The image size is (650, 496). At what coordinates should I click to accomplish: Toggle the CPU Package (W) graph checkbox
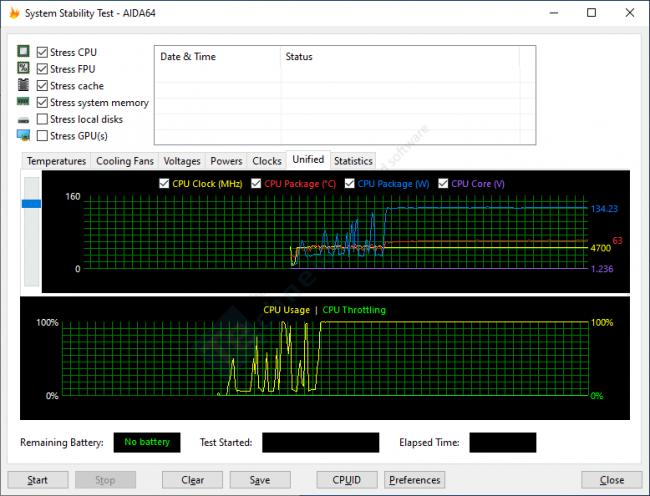pyautogui.click(x=349, y=184)
